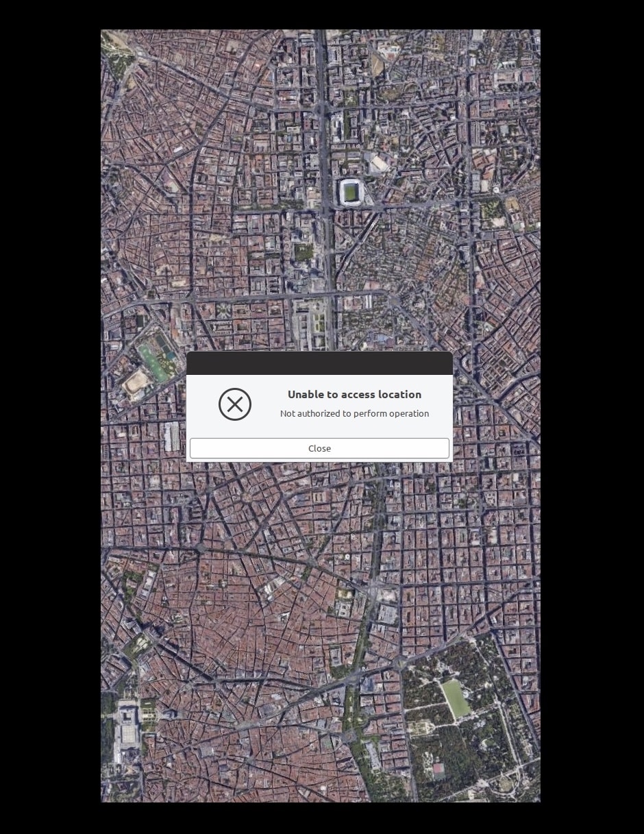Click the sandy oval arena near the sports field
This screenshot has width=644, height=834.
coord(135,382)
